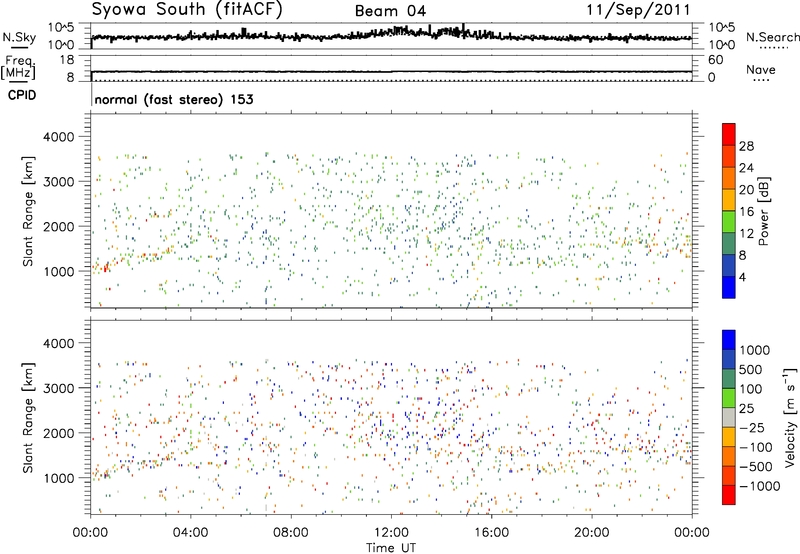Click the 12:00 time tick label
Viewport: 800px width, 554px height.
(391, 533)
